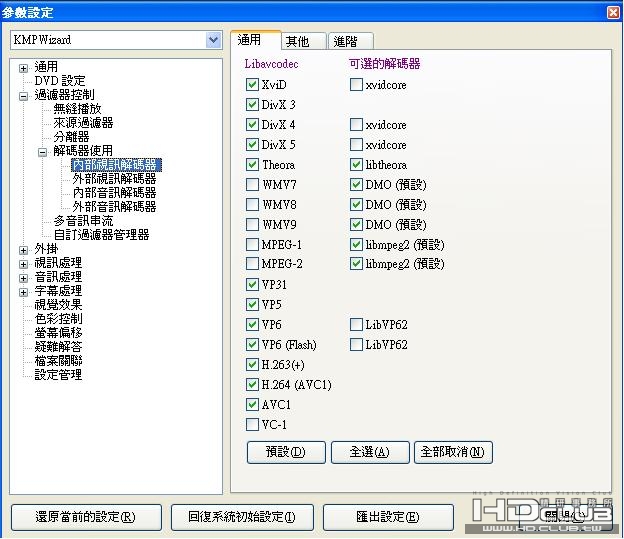Viewport: 624px width, 539px height.
Task: Expand the 字幕處理 tree node
Action: (23, 292)
